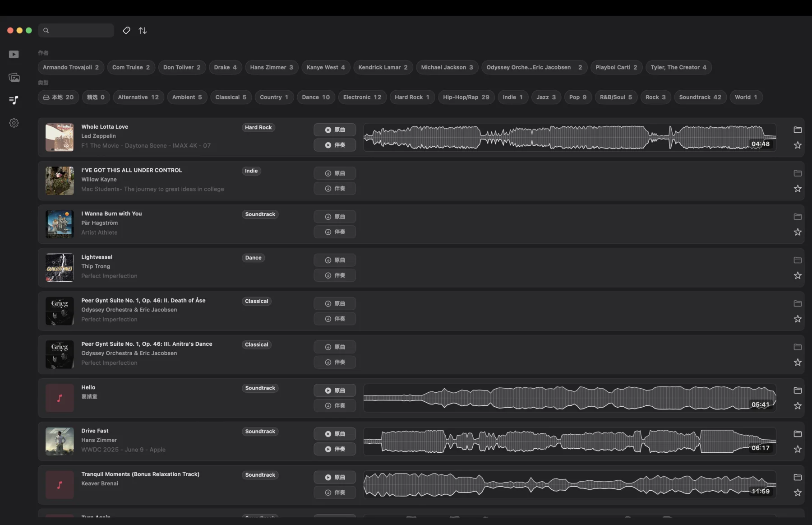This screenshot has height=525, width=812.
Task: Open the image gallery sidebar icon
Action: coord(14,78)
